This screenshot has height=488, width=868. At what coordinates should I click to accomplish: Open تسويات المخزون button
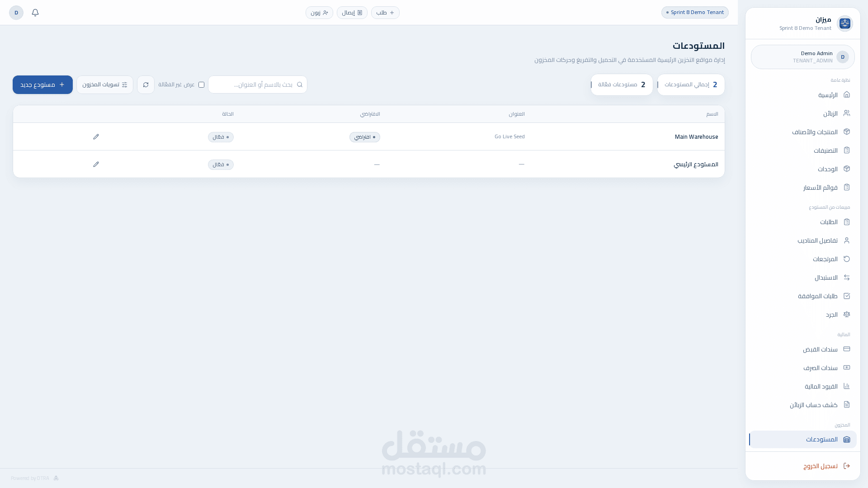105,85
